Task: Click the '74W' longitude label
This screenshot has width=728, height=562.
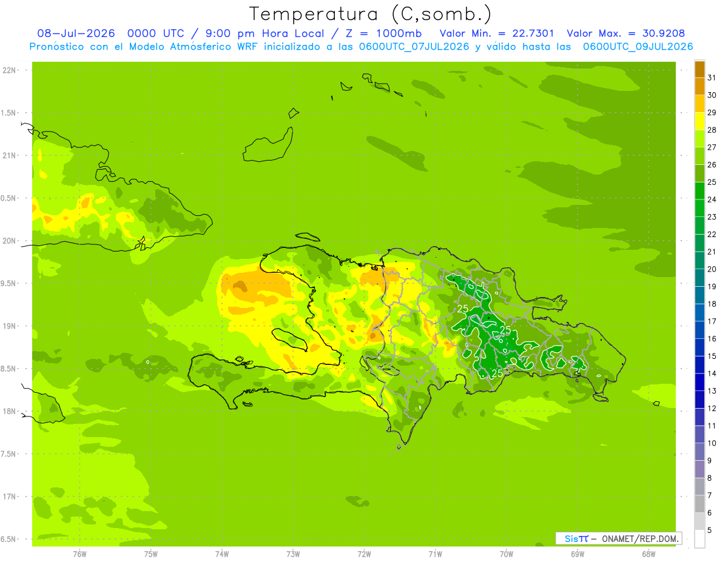Action: pyautogui.click(x=222, y=554)
